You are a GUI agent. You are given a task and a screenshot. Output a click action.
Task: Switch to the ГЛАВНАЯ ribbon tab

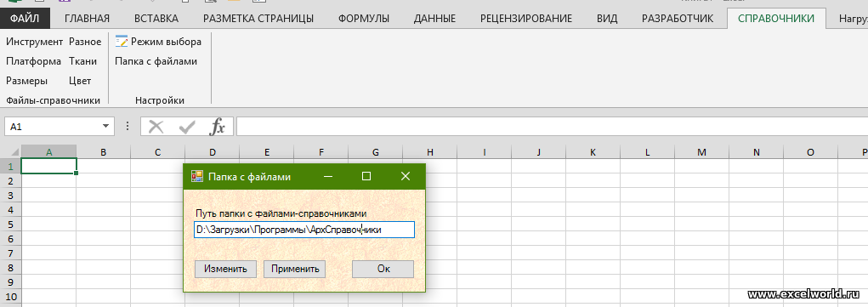pyautogui.click(x=87, y=19)
